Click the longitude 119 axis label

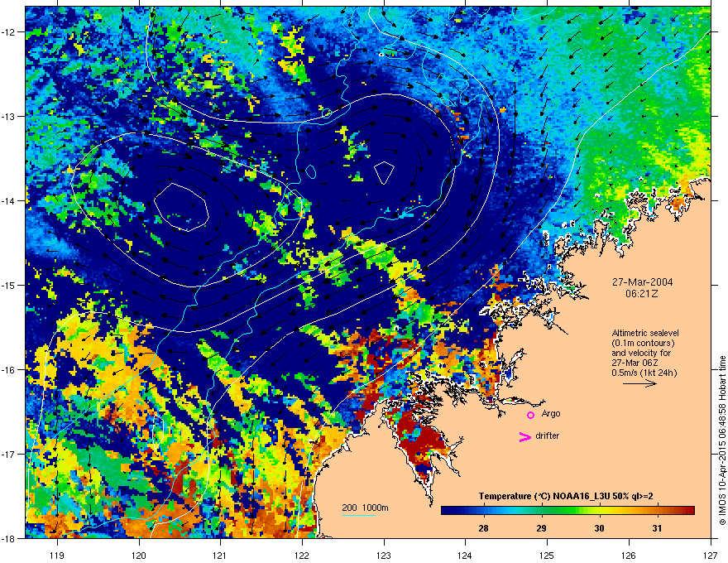pyautogui.click(x=57, y=555)
